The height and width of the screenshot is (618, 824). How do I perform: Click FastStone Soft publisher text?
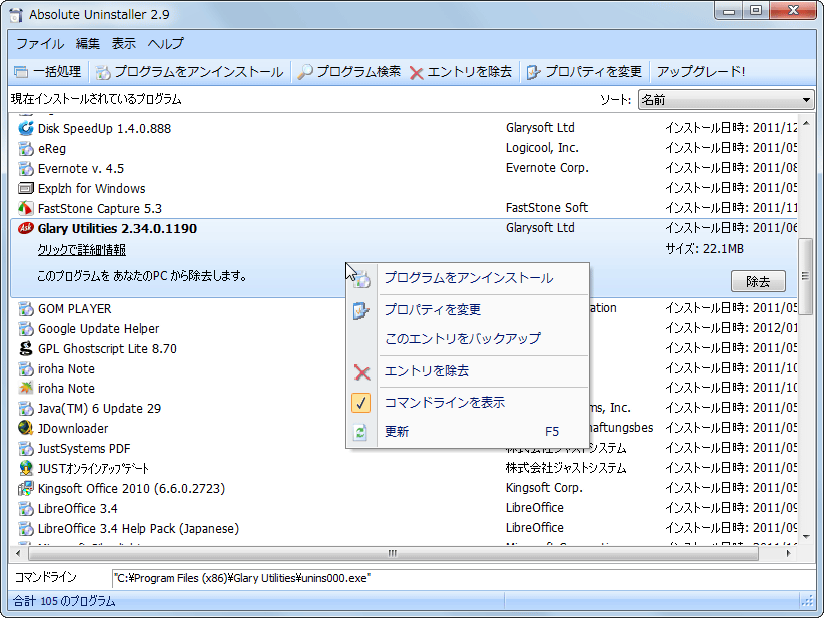547,208
